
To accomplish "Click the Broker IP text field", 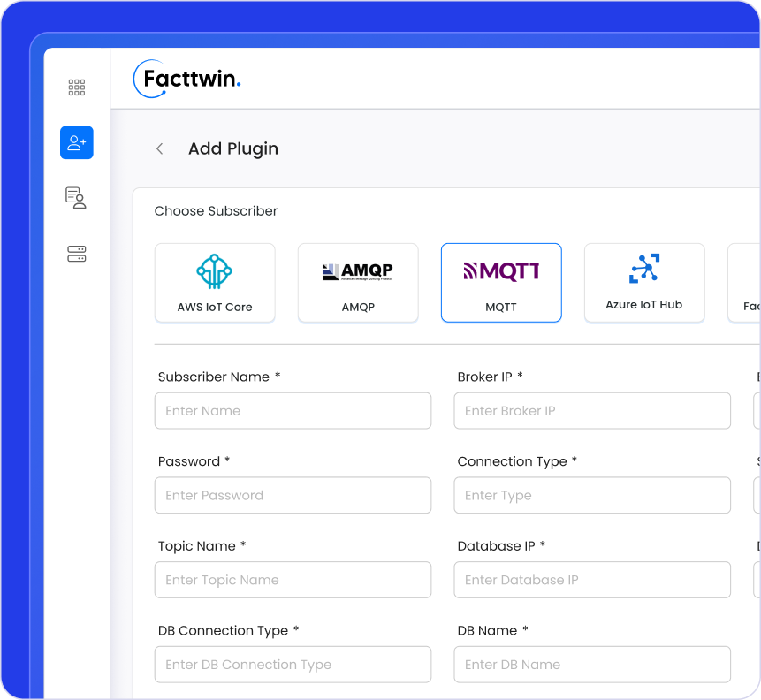I will [x=592, y=411].
